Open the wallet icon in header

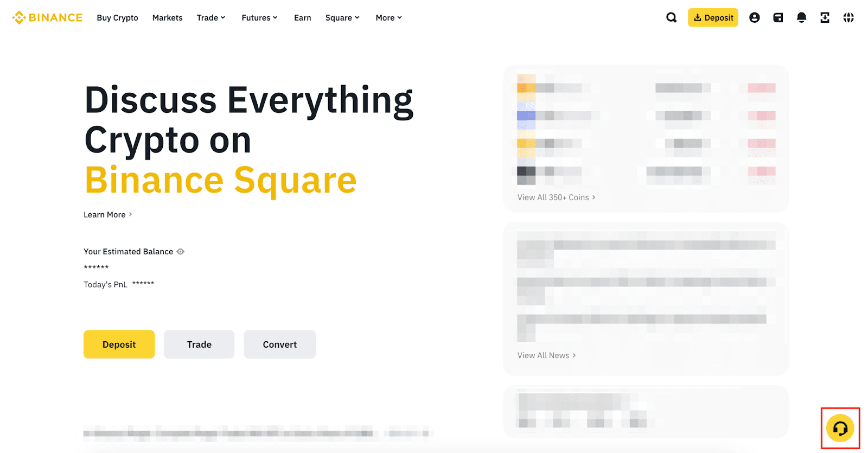point(778,17)
